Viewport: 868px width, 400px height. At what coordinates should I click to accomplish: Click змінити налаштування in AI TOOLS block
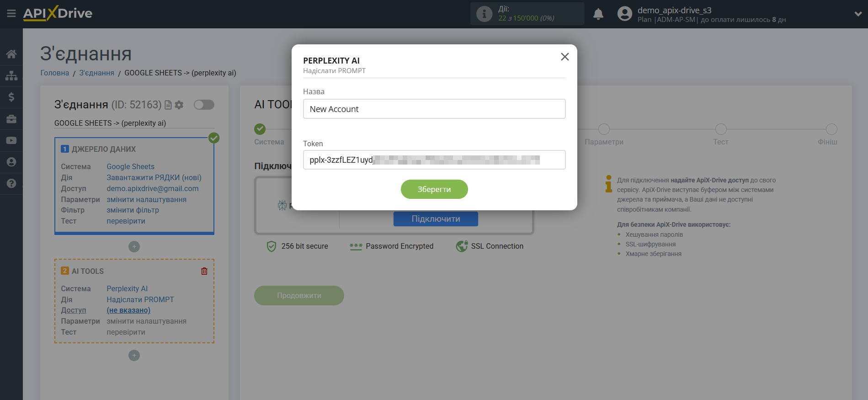(147, 321)
